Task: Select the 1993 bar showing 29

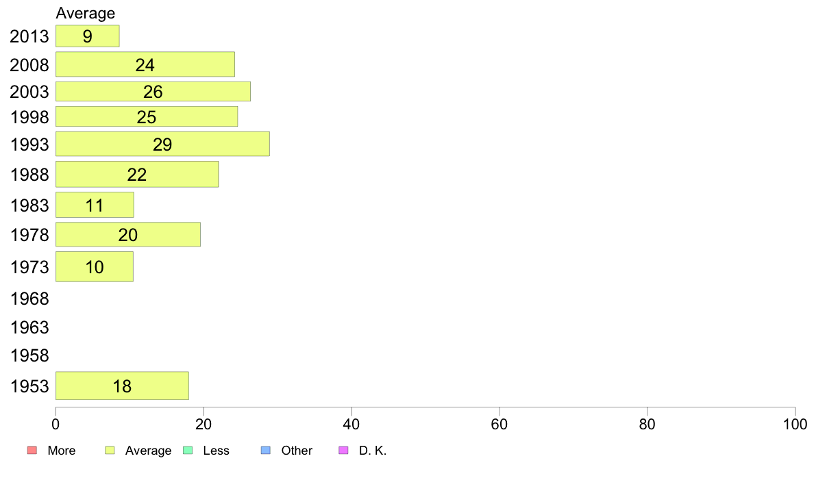Action: pyautogui.click(x=162, y=144)
